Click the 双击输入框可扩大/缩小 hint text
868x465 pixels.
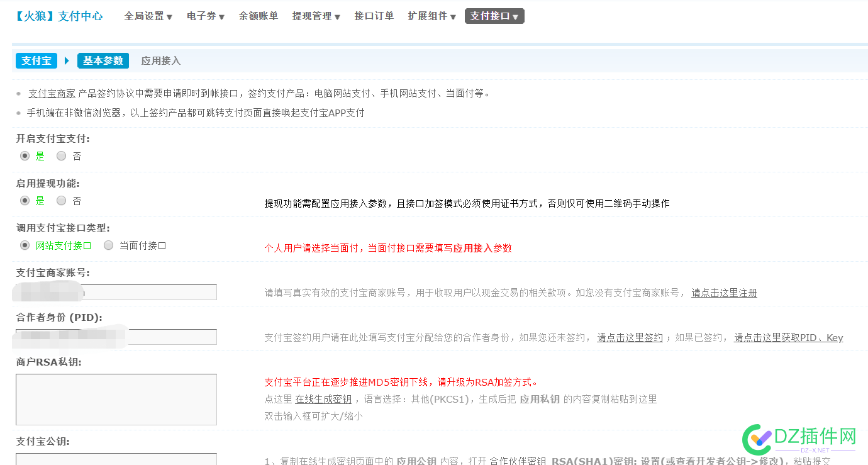(313, 416)
